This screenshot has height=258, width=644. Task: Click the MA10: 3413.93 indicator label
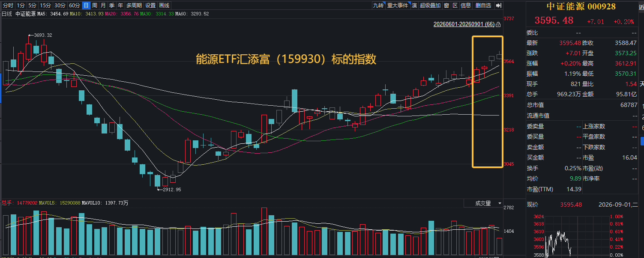pos(87,14)
